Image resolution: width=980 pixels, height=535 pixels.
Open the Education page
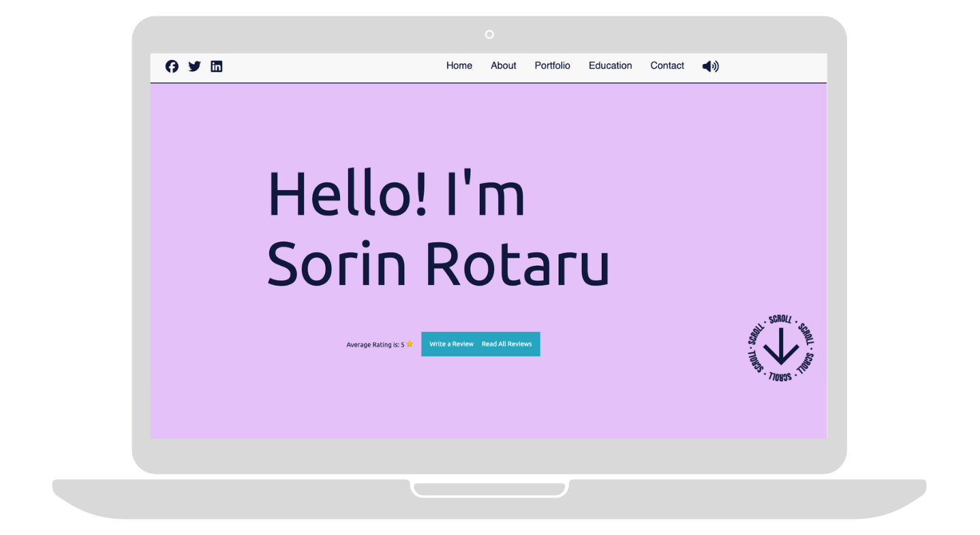pos(610,65)
